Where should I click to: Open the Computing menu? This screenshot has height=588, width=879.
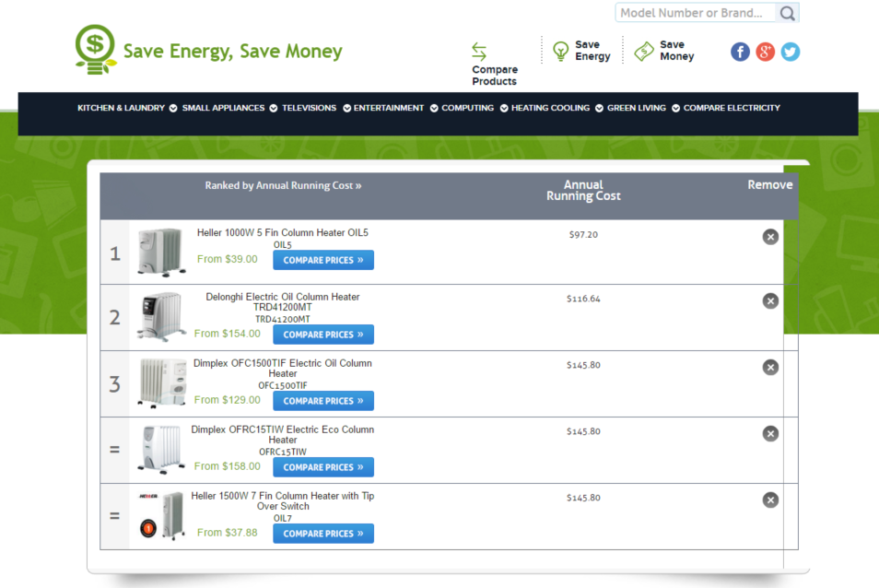467,108
